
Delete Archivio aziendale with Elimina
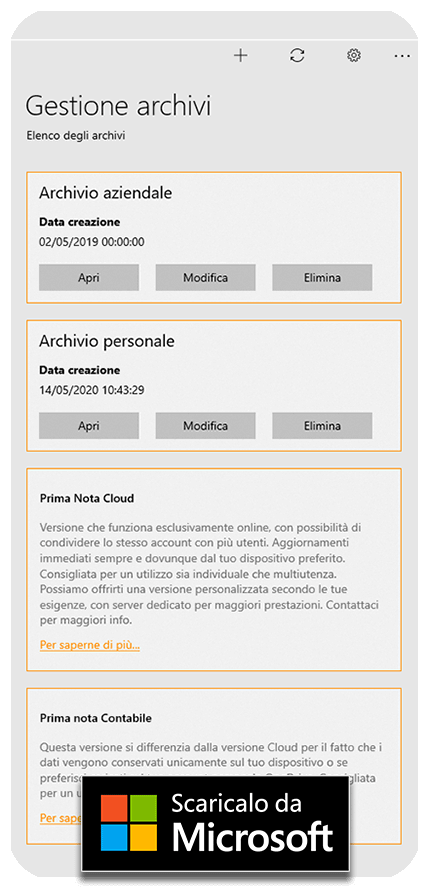322,278
